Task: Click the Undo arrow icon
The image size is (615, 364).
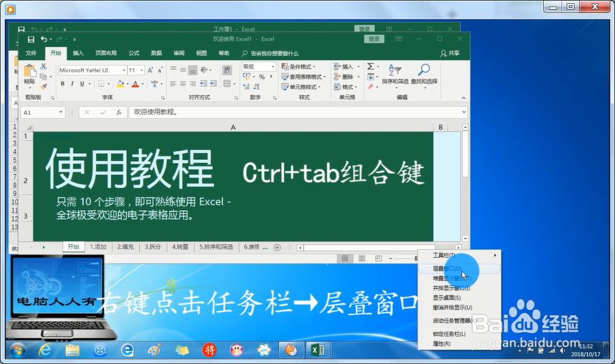Action: click(44, 39)
